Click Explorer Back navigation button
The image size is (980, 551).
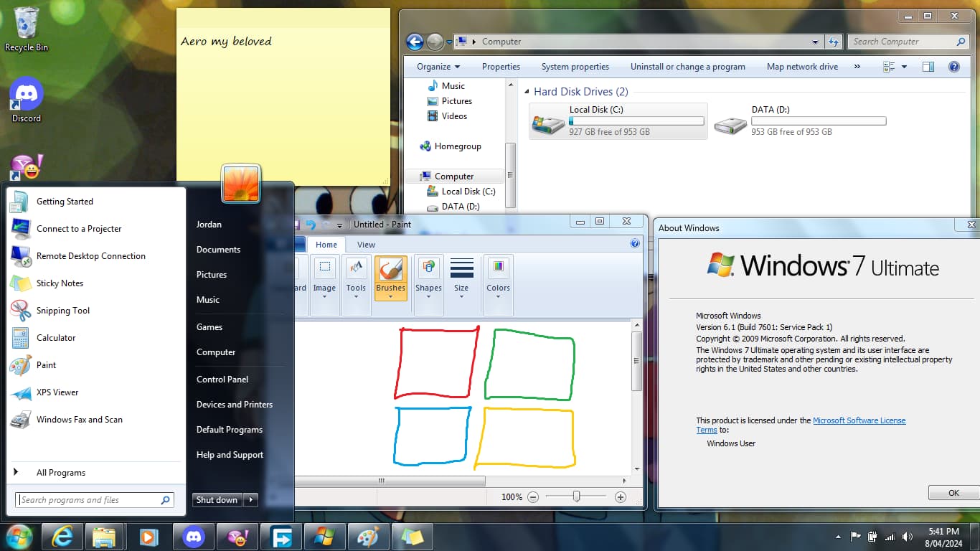tap(415, 42)
